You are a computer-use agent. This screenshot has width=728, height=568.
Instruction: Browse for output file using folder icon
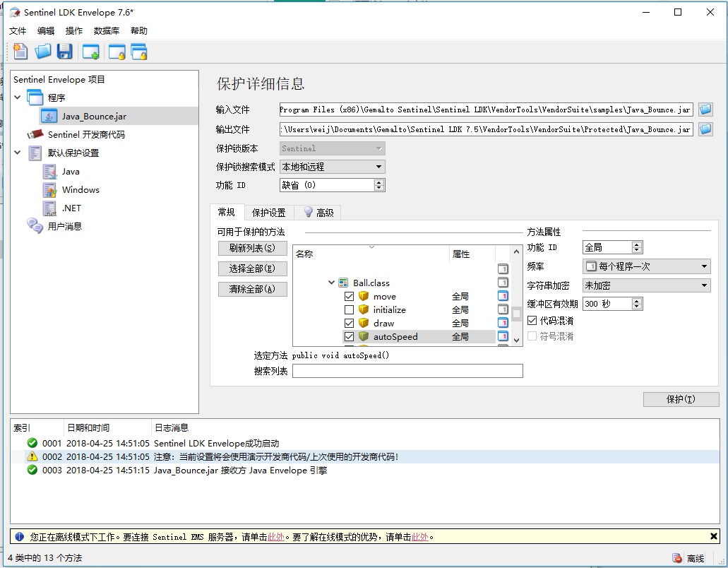click(x=705, y=129)
